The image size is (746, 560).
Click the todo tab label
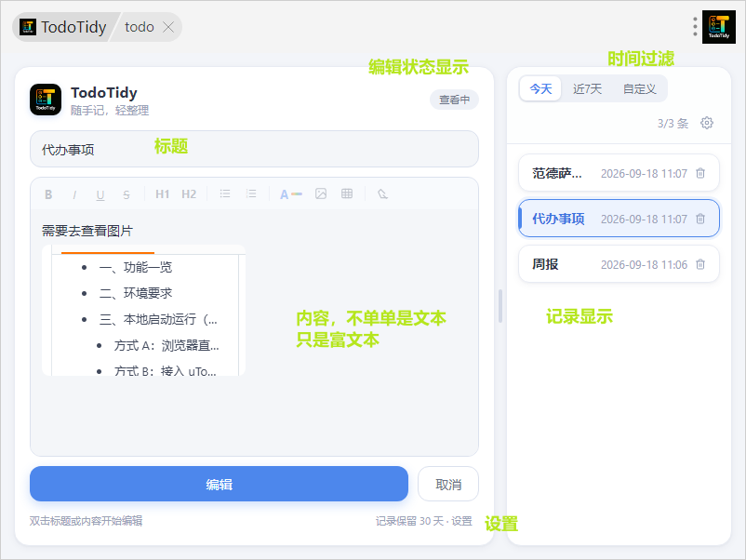pos(140,27)
